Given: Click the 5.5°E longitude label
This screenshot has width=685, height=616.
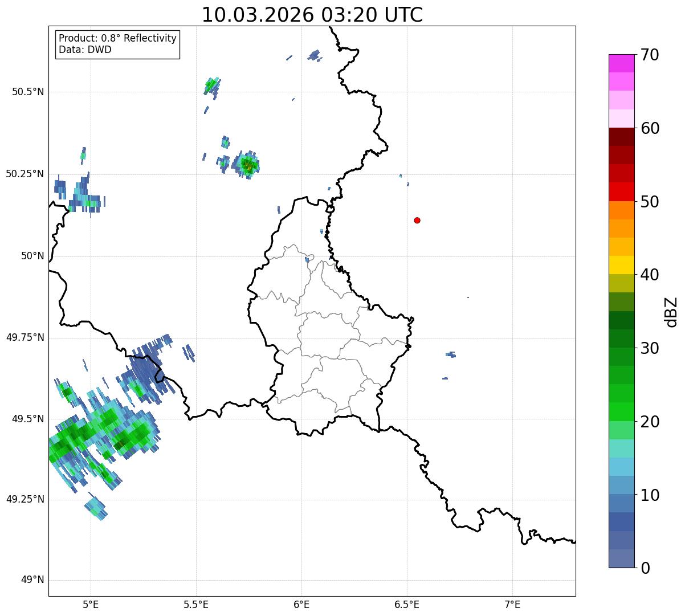Looking at the screenshot, I should click(196, 604).
